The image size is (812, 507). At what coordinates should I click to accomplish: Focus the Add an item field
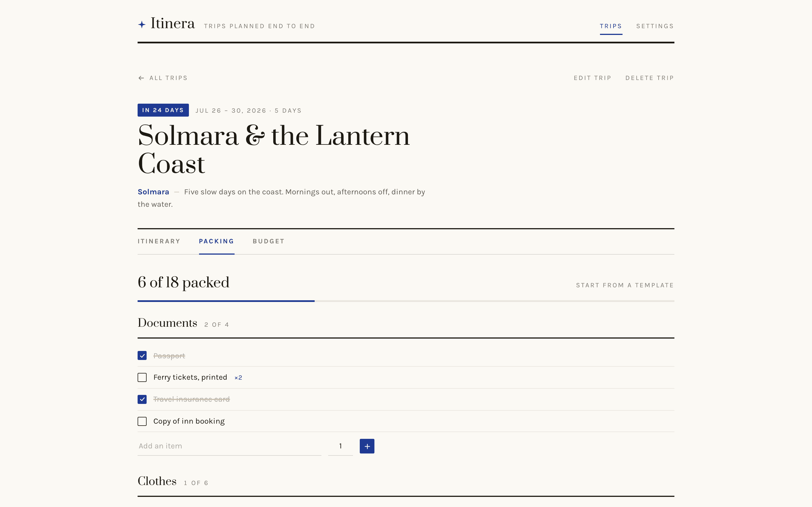229,446
